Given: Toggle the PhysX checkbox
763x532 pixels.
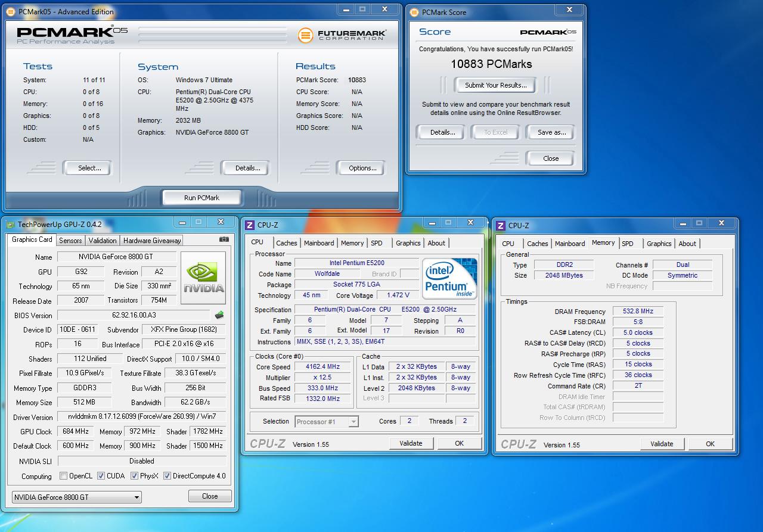Looking at the screenshot, I should point(134,476).
